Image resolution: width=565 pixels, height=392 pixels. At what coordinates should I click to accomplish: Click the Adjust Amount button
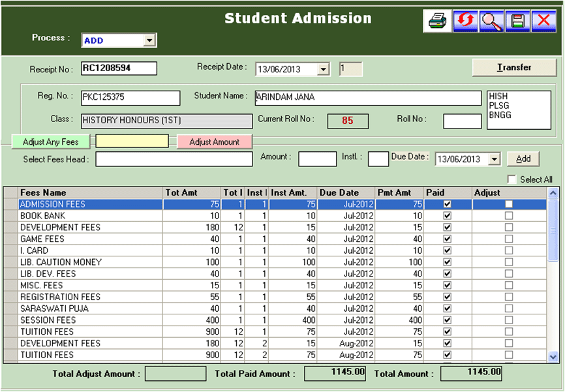click(215, 142)
